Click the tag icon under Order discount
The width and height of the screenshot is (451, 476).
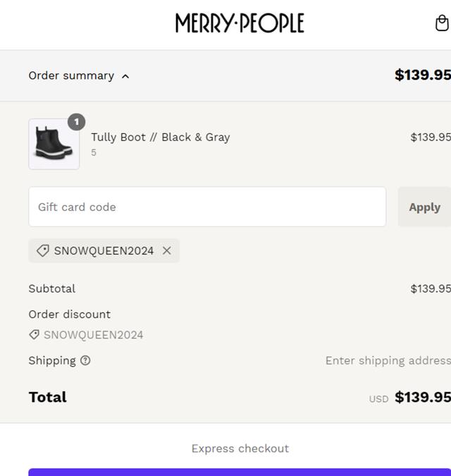coord(34,335)
